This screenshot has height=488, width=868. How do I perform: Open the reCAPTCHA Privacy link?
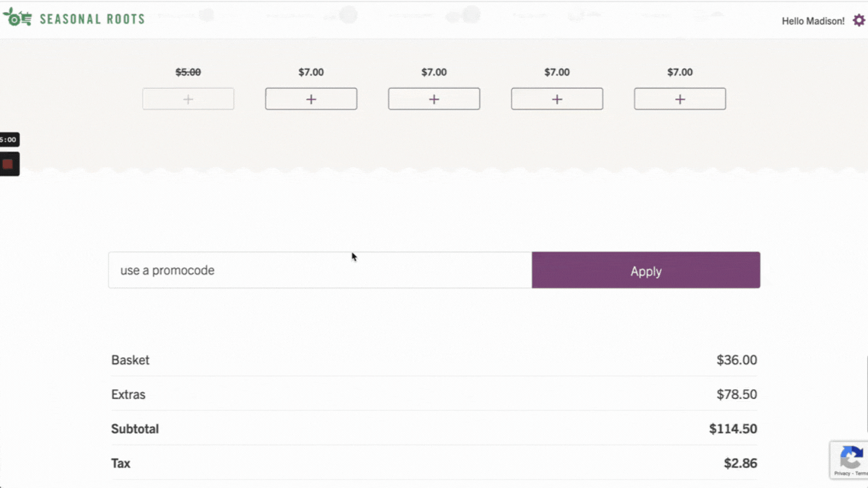pos(842,474)
